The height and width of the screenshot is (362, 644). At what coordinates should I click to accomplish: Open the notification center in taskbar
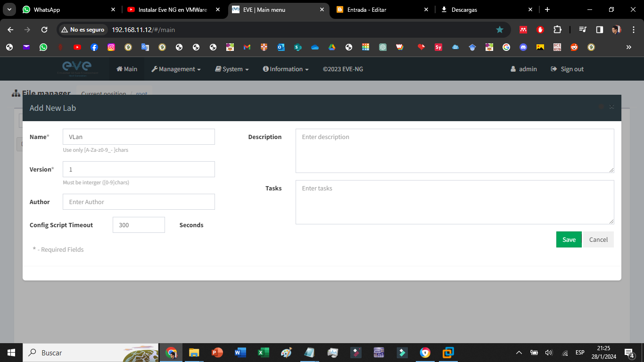629,353
